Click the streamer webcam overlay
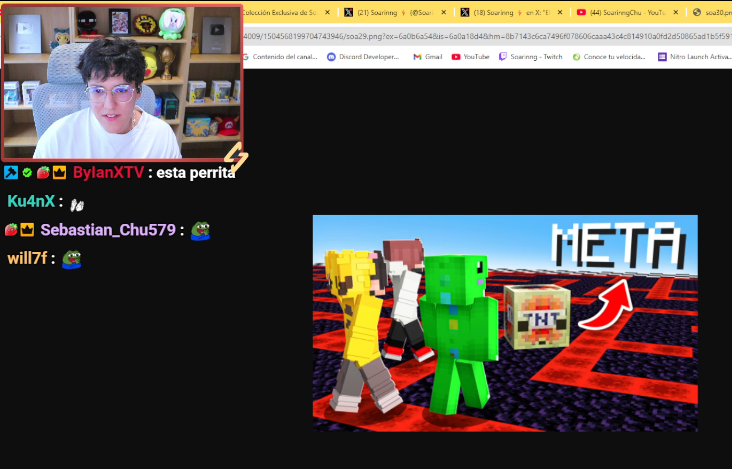Image resolution: width=732 pixels, height=469 pixels. pos(122,82)
